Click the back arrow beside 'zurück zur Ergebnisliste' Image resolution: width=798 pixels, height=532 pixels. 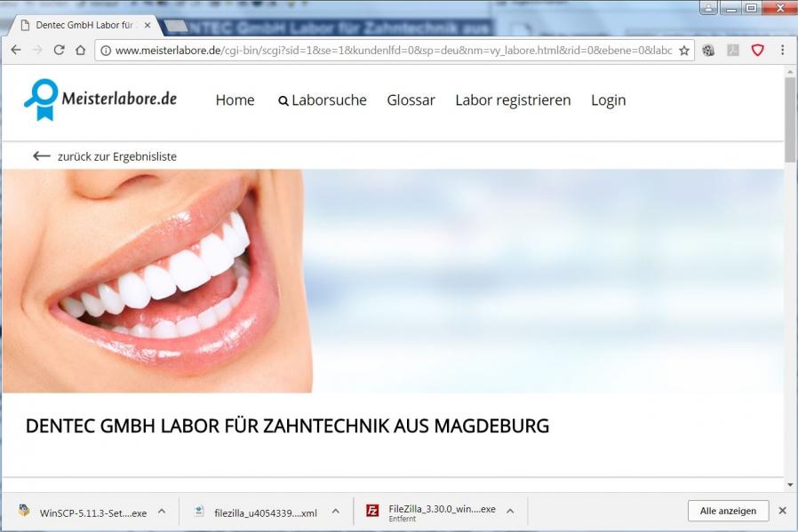tap(41, 155)
